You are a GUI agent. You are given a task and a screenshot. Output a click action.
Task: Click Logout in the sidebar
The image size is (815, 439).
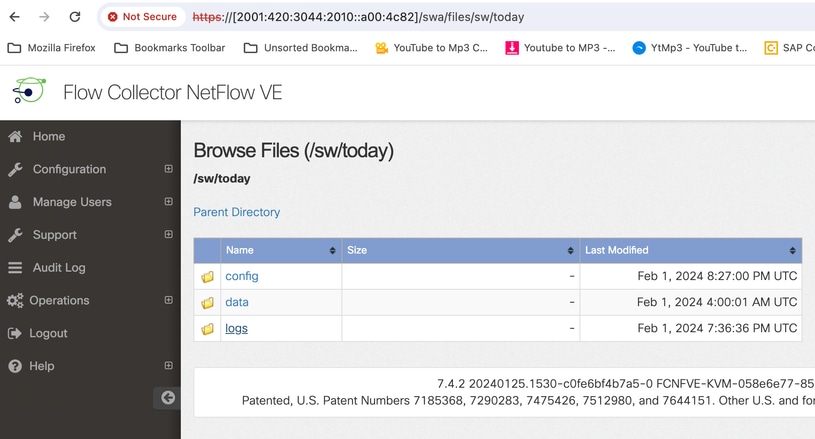[48, 333]
